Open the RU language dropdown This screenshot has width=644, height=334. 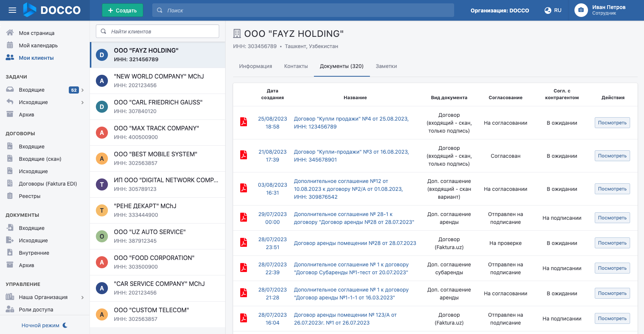[x=553, y=10]
